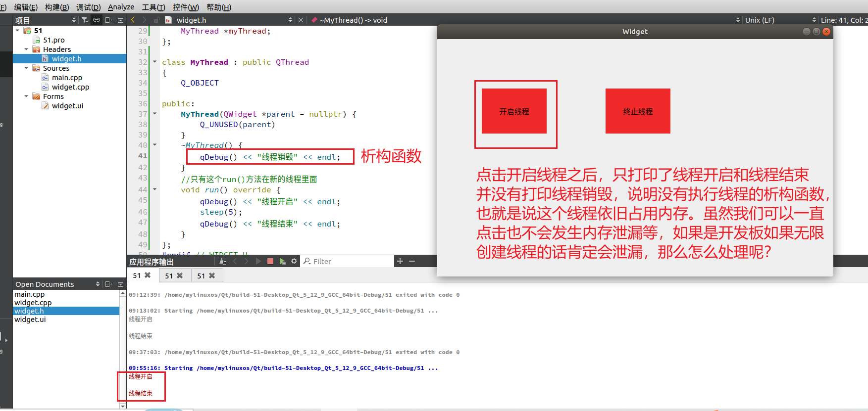Open the 调试(D) menu

pyautogui.click(x=89, y=7)
